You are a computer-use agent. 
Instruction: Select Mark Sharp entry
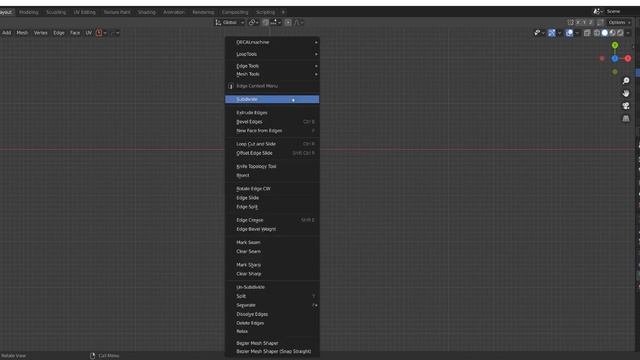[x=272, y=265]
